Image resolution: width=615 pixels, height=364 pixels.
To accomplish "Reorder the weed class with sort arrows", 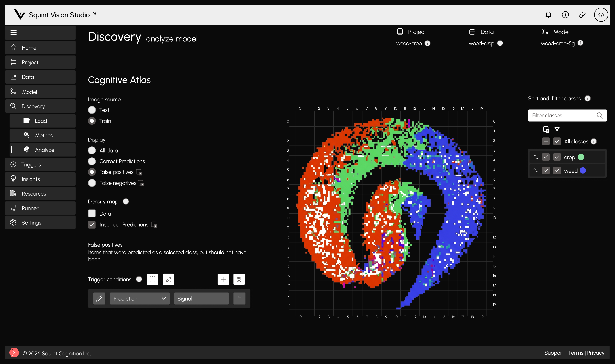I will 536,170.
